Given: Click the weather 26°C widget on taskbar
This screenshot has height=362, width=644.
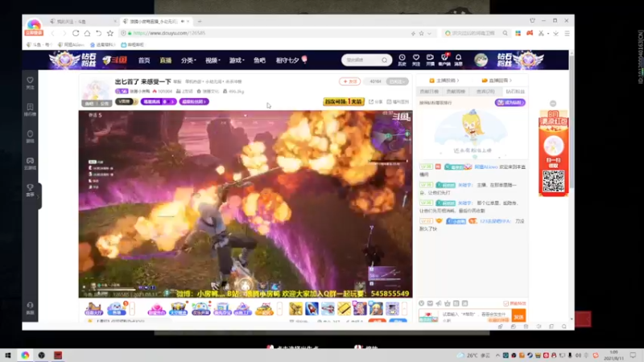Looking at the screenshot, I should (475, 355).
